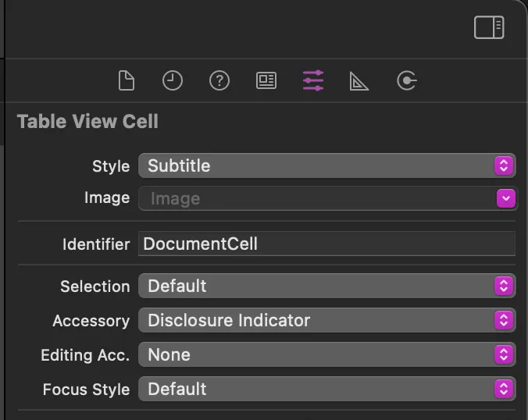This screenshot has height=420, width=528.
Task: Open the Editing Acc. dropdown showing None
Action: (326, 355)
